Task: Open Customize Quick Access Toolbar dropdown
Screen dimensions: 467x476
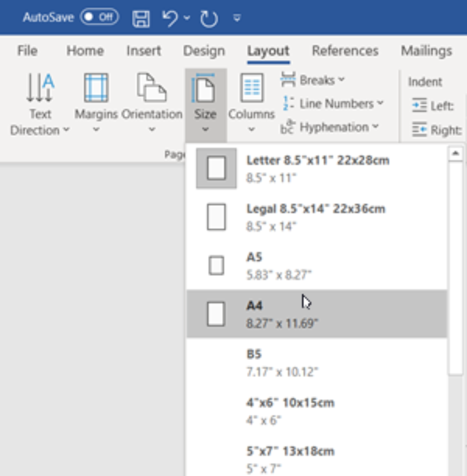Action: pos(237,18)
